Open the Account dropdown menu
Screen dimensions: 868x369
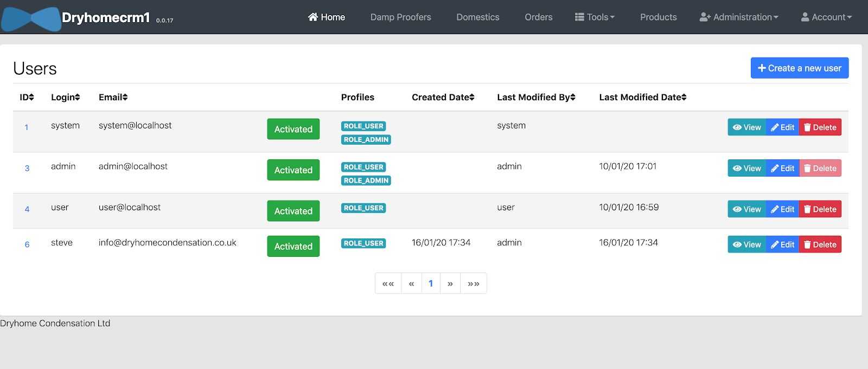[826, 17]
